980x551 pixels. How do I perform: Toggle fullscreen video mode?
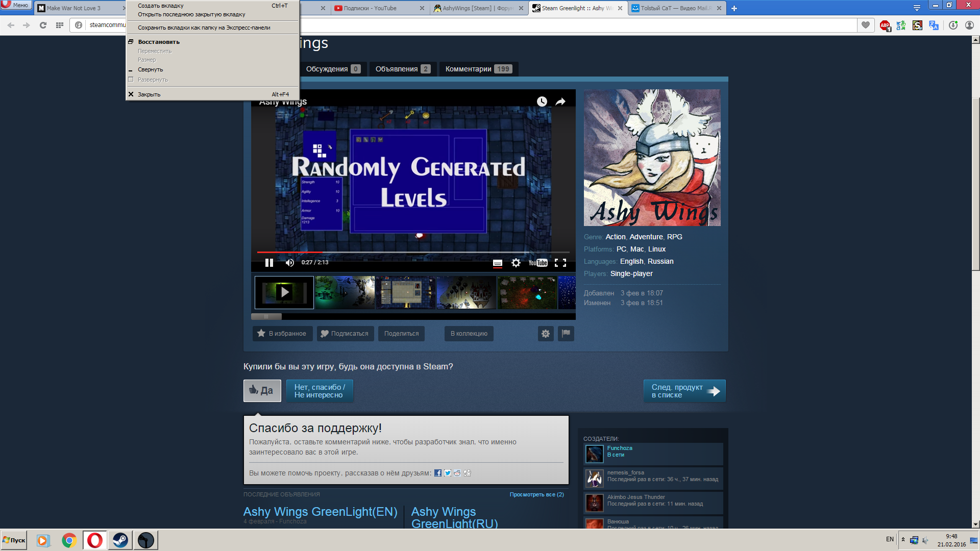[x=560, y=263]
